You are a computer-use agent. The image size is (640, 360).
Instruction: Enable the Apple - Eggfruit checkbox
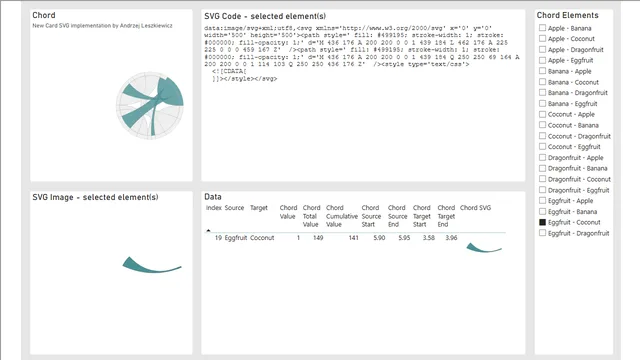(x=542, y=60)
